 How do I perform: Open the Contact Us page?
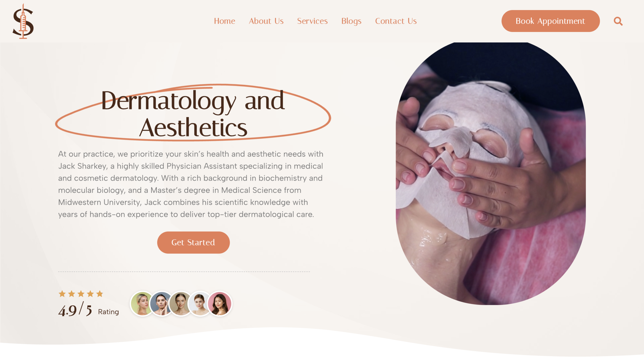tap(396, 21)
